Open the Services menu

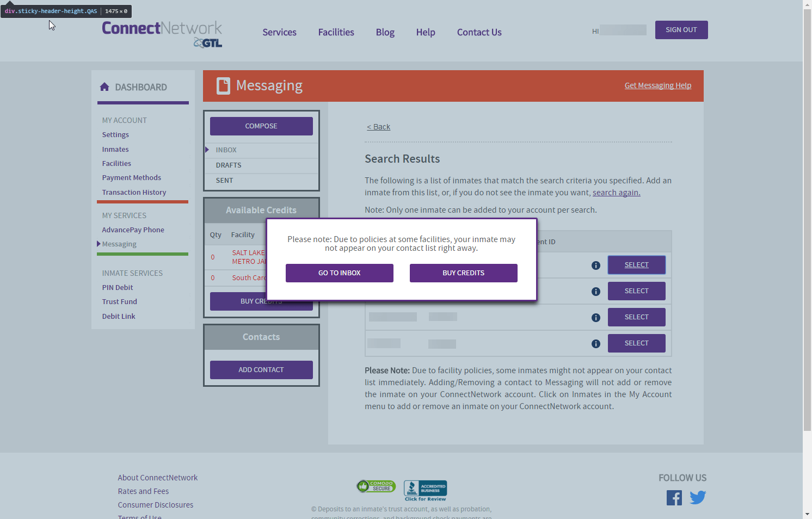[x=280, y=33]
